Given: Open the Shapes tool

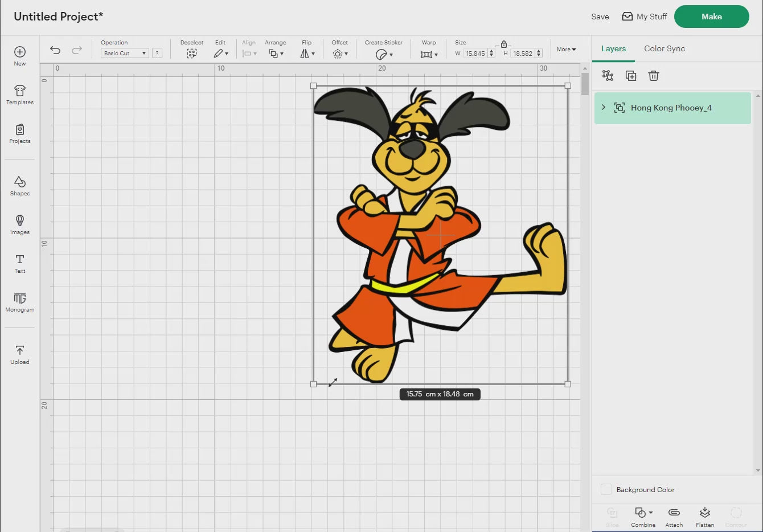Looking at the screenshot, I should [20, 186].
